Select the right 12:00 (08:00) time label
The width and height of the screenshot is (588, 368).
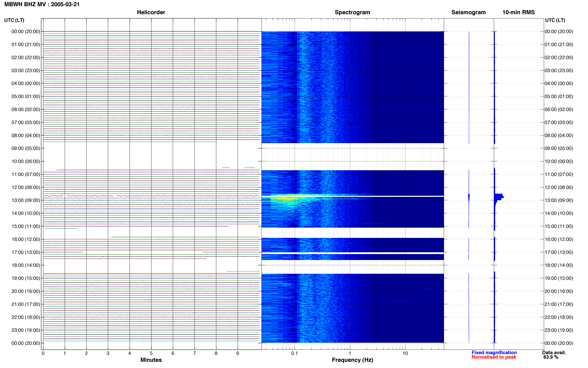click(559, 187)
